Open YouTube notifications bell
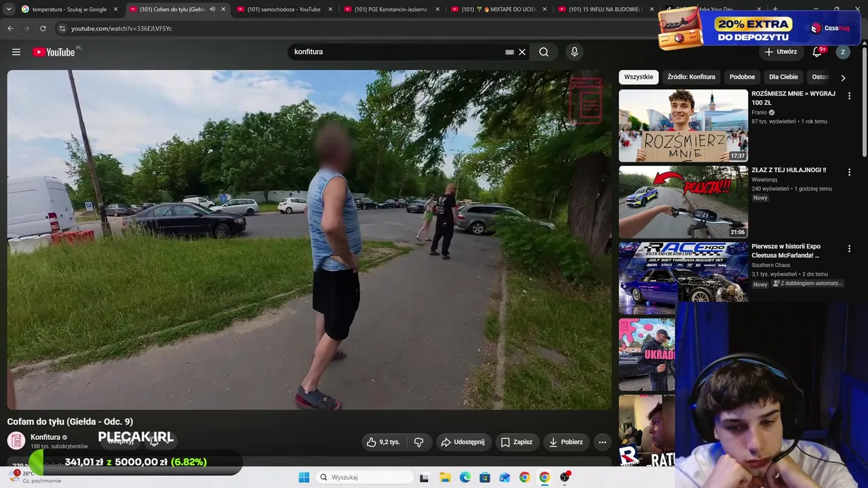Viewport: 868px width, 488px height. [818, 52]
